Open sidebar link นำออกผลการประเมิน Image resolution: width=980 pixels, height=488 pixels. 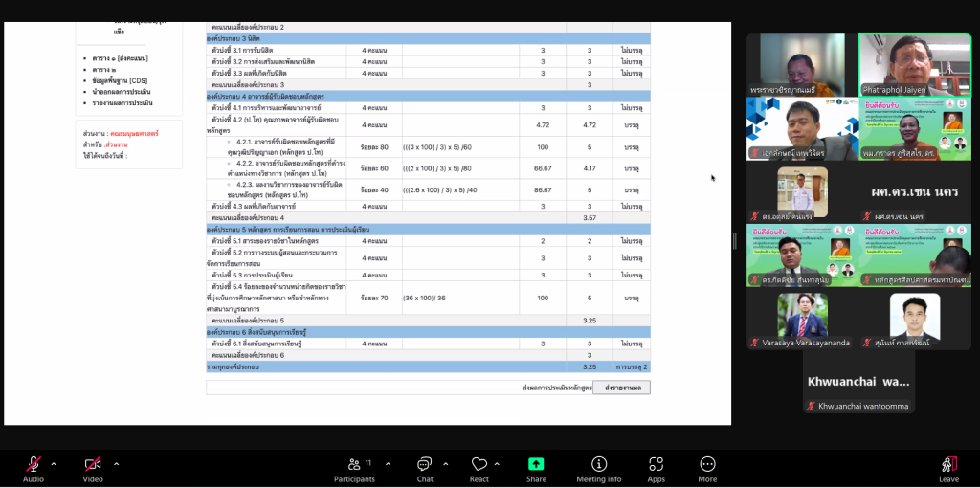point(122,92)
